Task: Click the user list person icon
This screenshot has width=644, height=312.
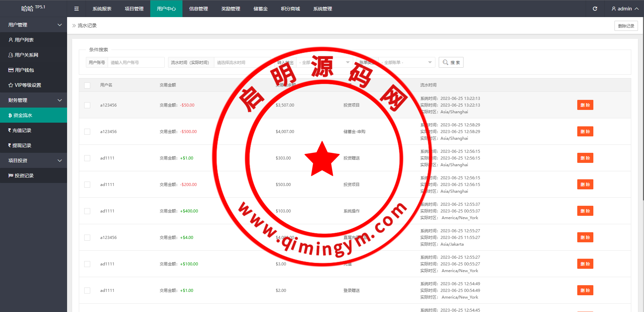Action: (x=11, y=40)
